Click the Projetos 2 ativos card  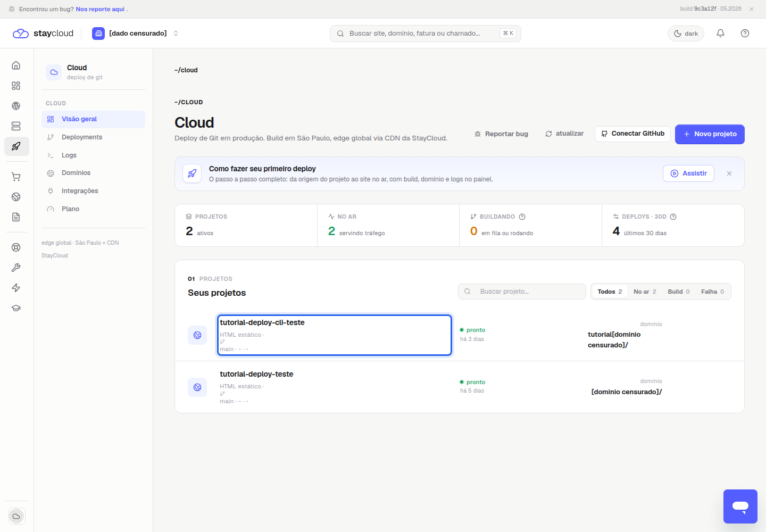[x=246, y=226]
